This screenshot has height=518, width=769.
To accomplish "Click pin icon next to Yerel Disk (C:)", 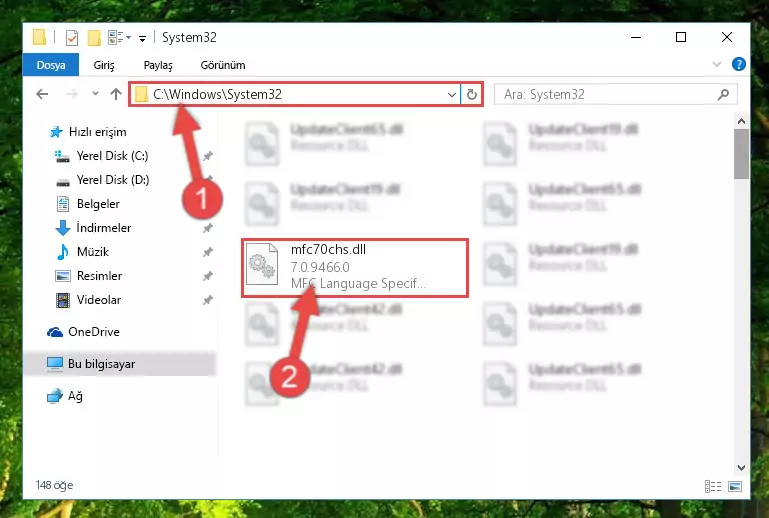I will point(208,156).
